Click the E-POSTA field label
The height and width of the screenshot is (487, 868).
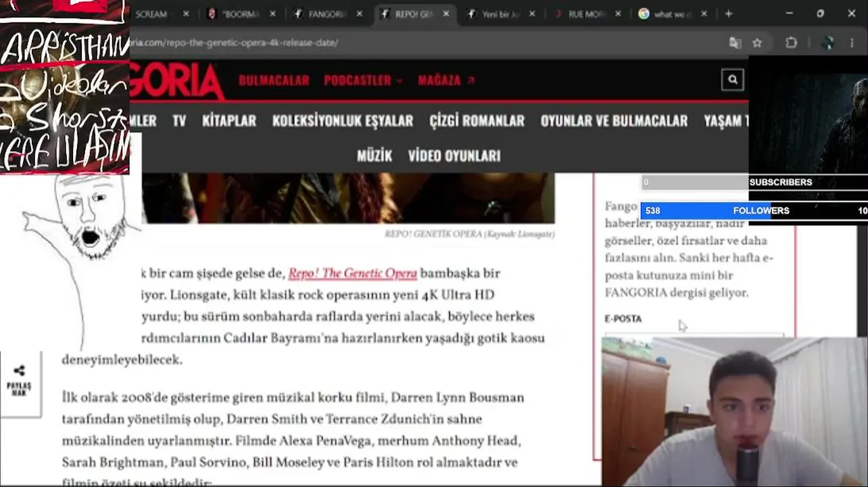click(623, 319)
